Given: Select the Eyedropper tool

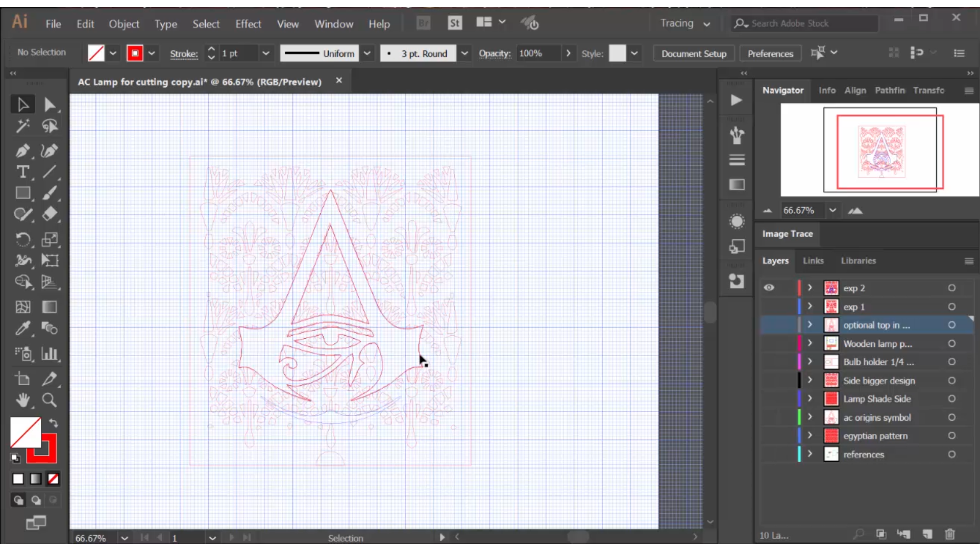Looking at the screenshot, I should [x=22, y=329].
